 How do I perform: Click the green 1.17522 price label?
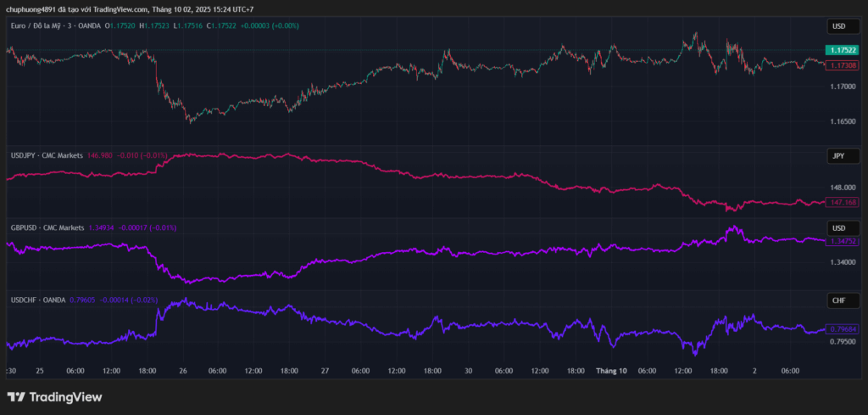[842, 51]
